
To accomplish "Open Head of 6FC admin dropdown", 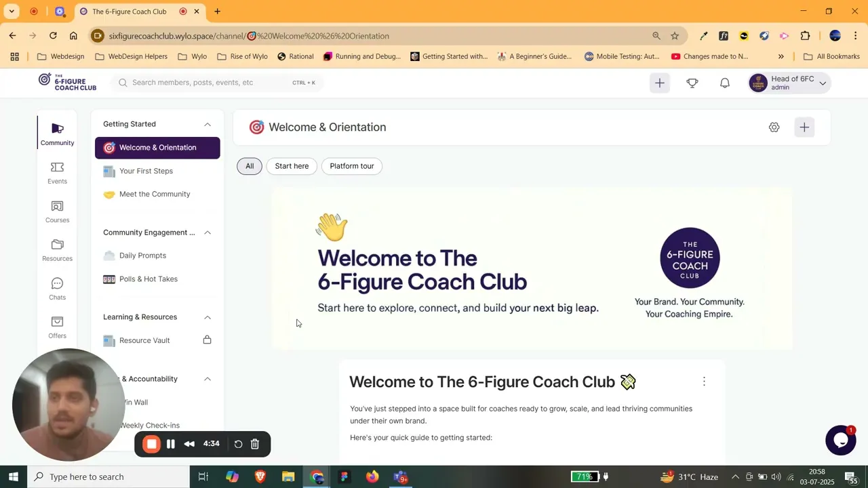I will click(x=789, y=83).
